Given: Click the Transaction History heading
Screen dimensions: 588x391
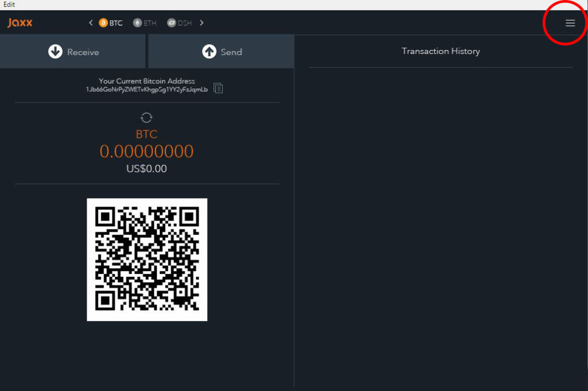Looking at the screenshot, I should (x=440, y=51).
